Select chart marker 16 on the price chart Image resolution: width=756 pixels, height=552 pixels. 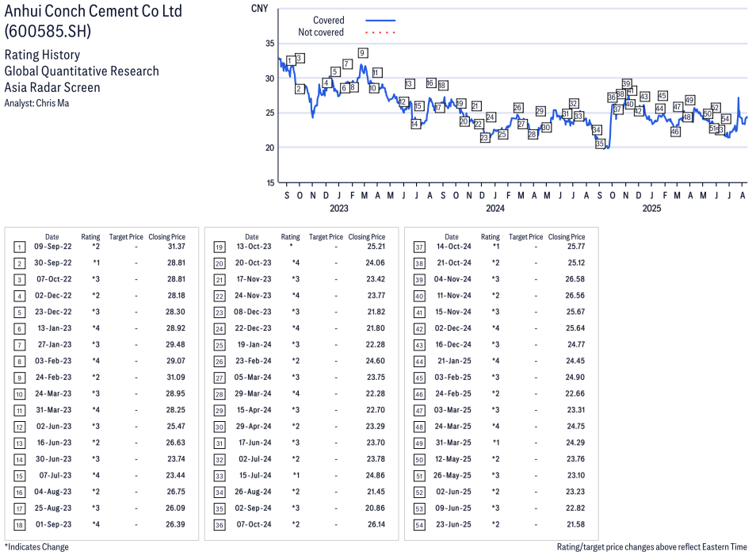431,83
